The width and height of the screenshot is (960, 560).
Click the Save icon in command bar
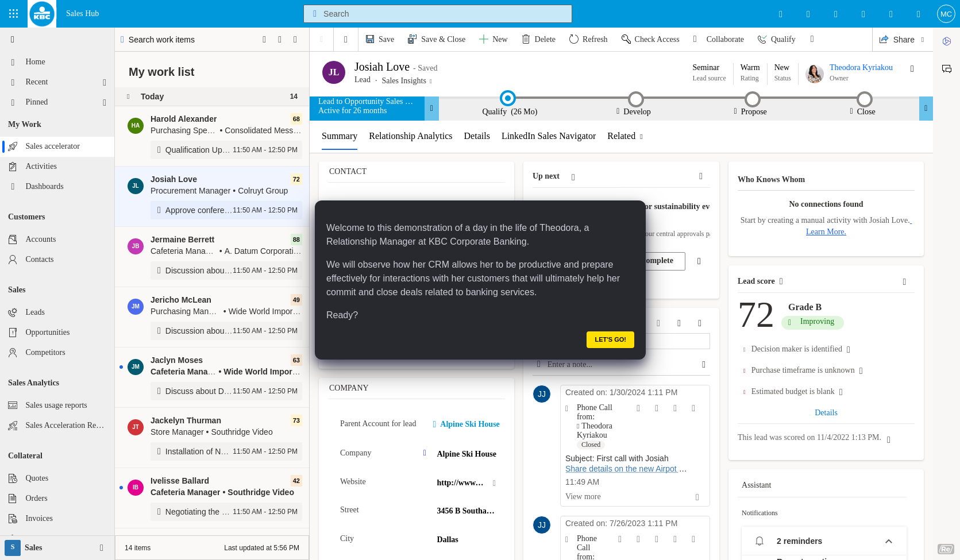(x=370, y=39)
